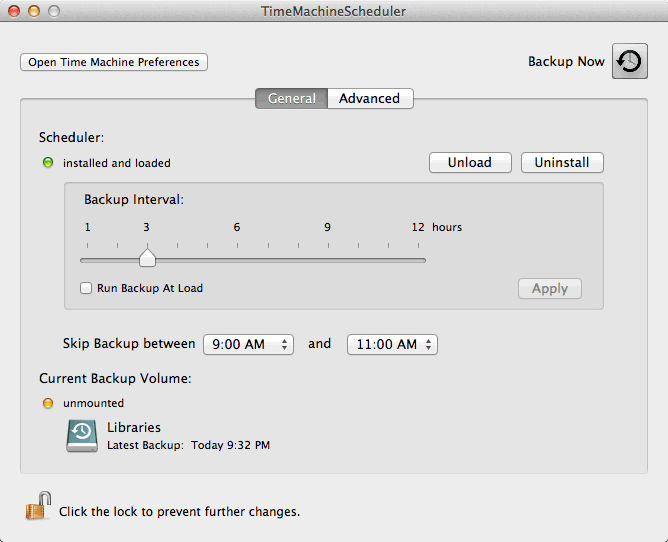Click the yellow minimize window button

click(x=34, y=11)
